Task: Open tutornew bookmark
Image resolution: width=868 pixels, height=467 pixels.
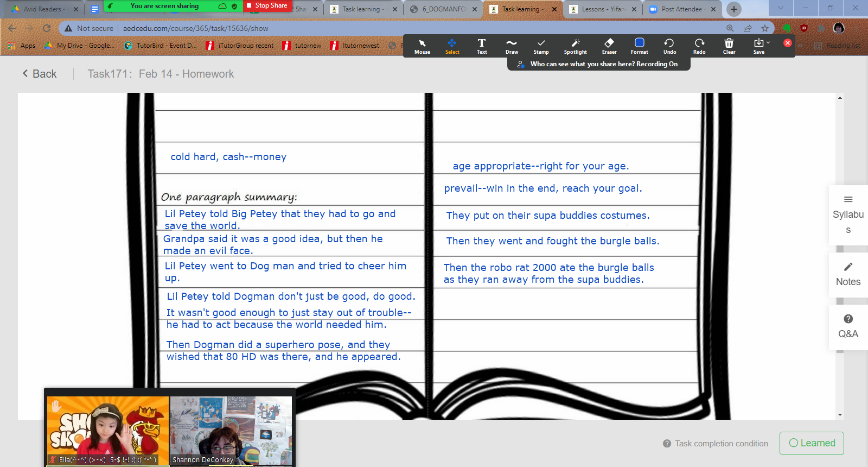Action: (x=302, y=46)
